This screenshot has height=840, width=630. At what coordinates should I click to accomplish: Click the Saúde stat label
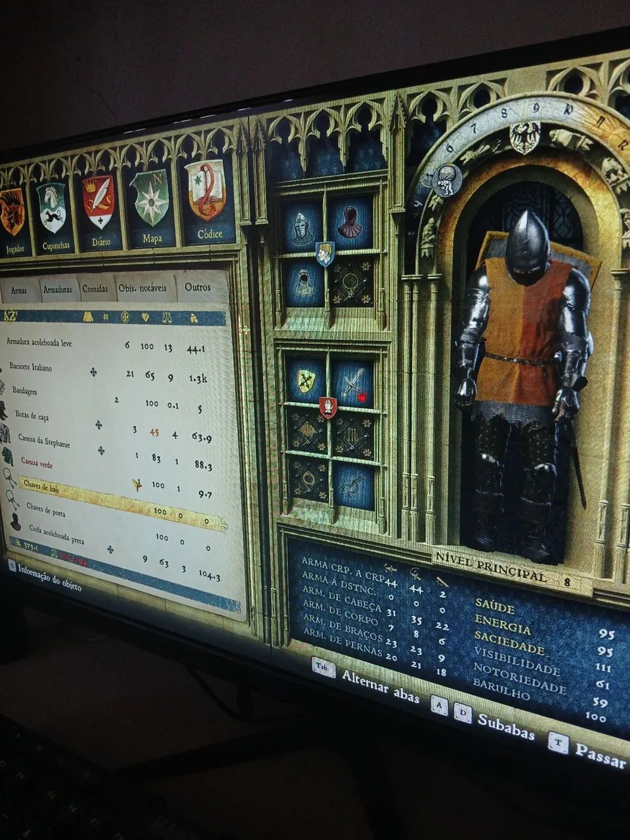pyautogui.click(x=495, y=604)
